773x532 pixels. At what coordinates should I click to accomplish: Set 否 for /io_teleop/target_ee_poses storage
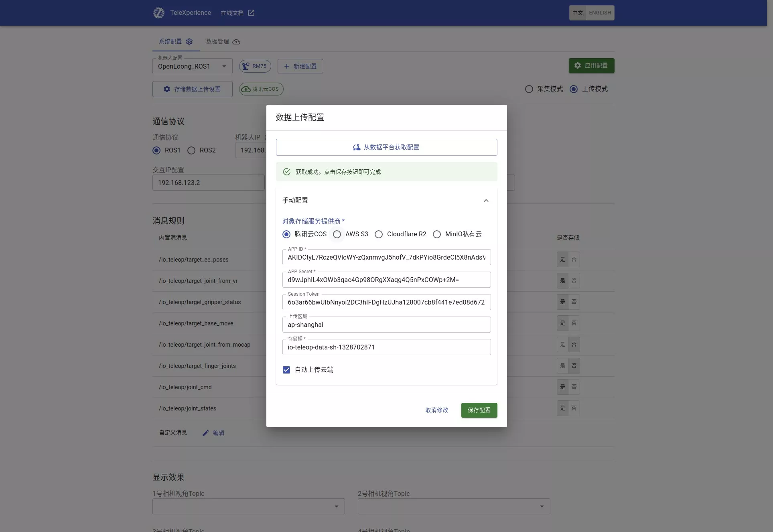[574, 259]
